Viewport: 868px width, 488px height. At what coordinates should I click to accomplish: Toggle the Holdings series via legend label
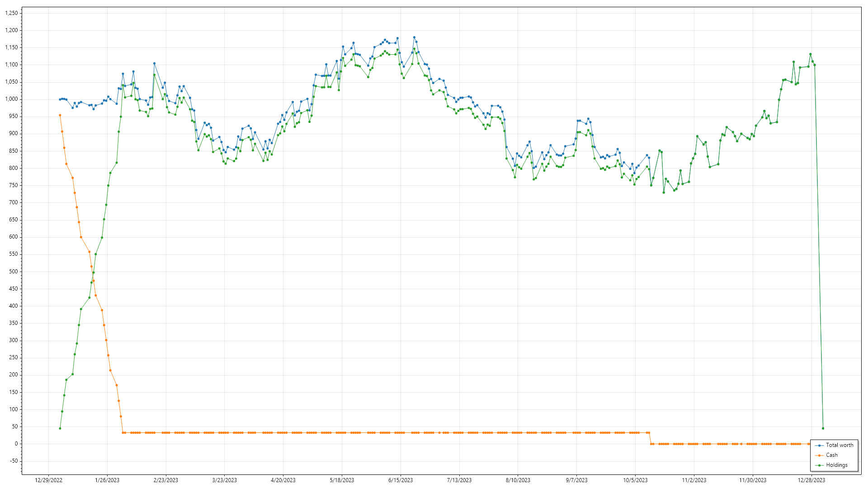point(837,465)
